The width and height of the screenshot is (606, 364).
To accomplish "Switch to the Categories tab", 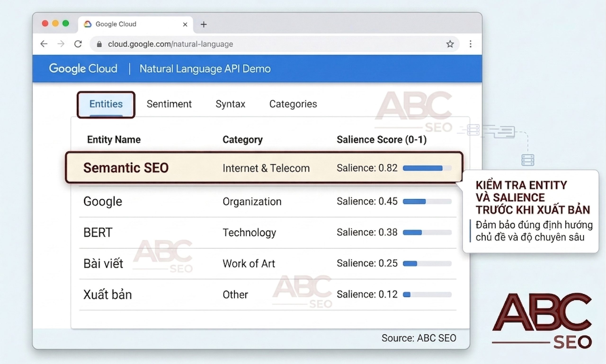I will pyautogui.click(x=293, y=104).
